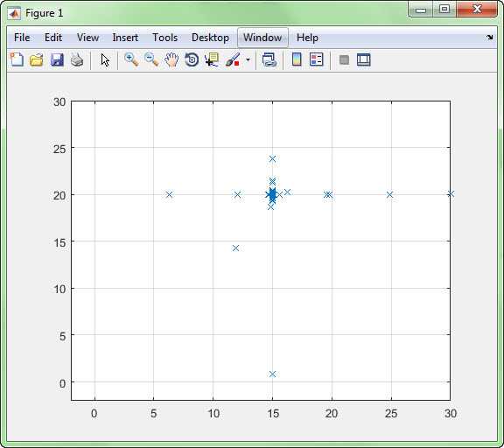504x448 pixels.
Task: Dock figure using arrow at menu bar right
Action: (x=489, y=38)
